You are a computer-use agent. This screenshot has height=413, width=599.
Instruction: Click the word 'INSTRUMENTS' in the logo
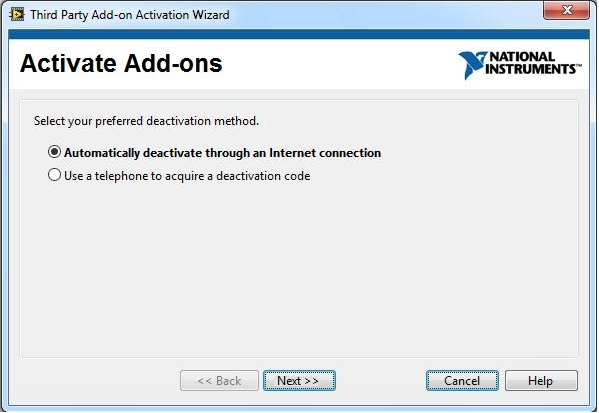tap(531, 69)
